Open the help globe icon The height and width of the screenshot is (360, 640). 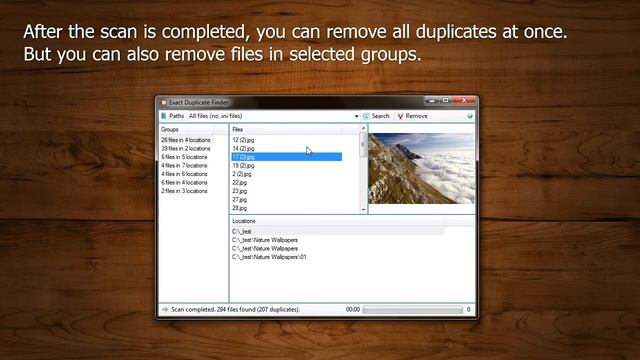(x=470, y=116)
